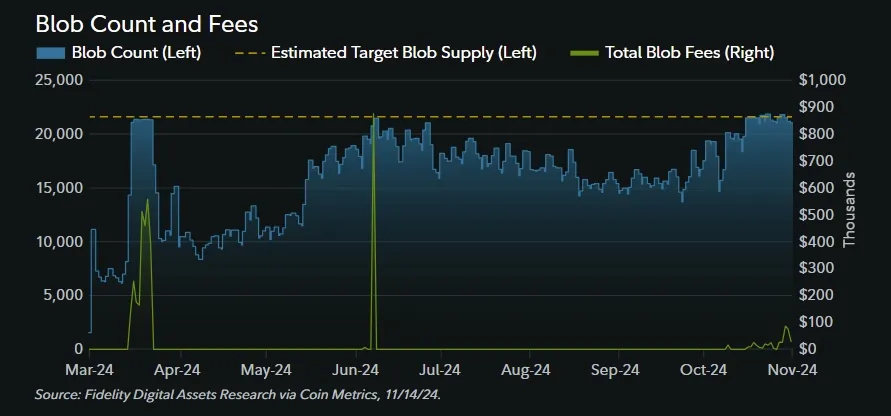Select the Mar-24 x-axis label
Viewport: 891px width, 416px height.
[x=90, y=368]
